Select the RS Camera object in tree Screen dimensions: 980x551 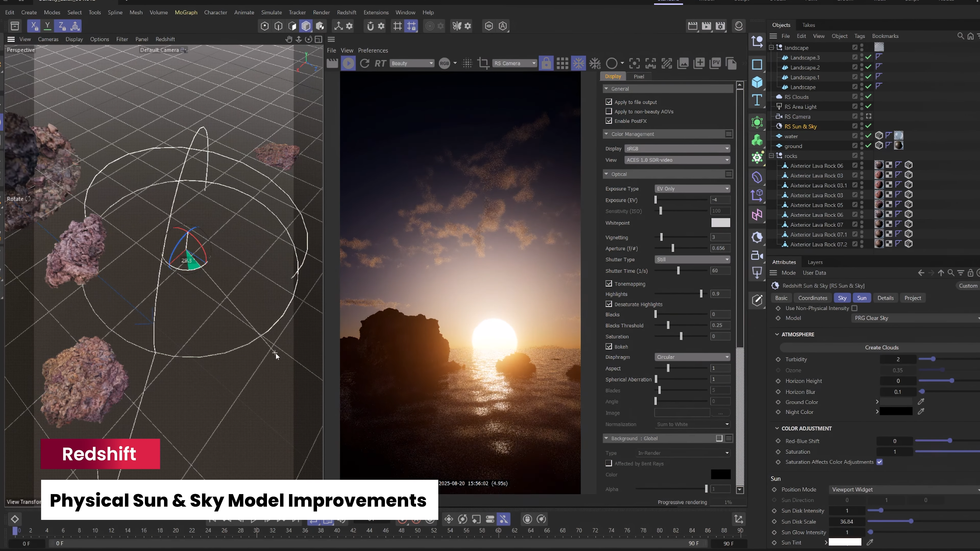click(x=797, y=117)
